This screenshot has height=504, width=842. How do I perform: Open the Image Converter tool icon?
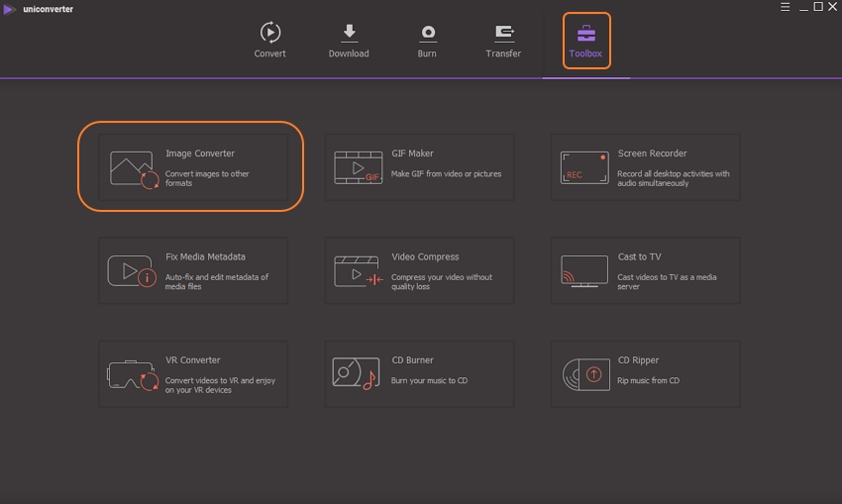coord(134,169)
